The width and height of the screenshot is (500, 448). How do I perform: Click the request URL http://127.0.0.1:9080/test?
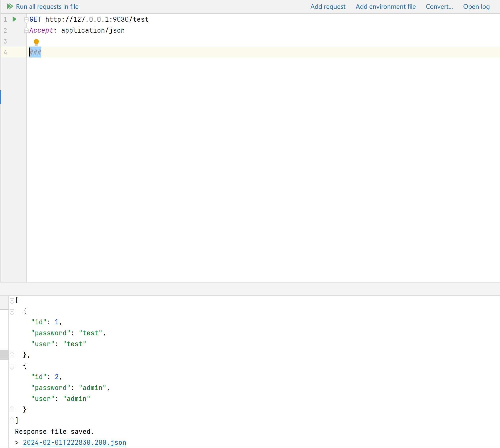pyautogui.click(x=97, y=19)
